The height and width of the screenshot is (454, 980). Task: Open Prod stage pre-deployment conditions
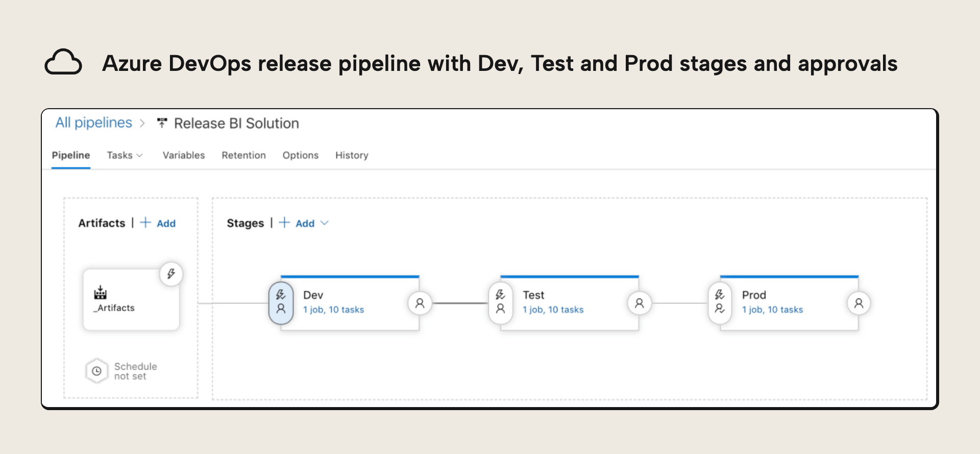click(720, 303)
